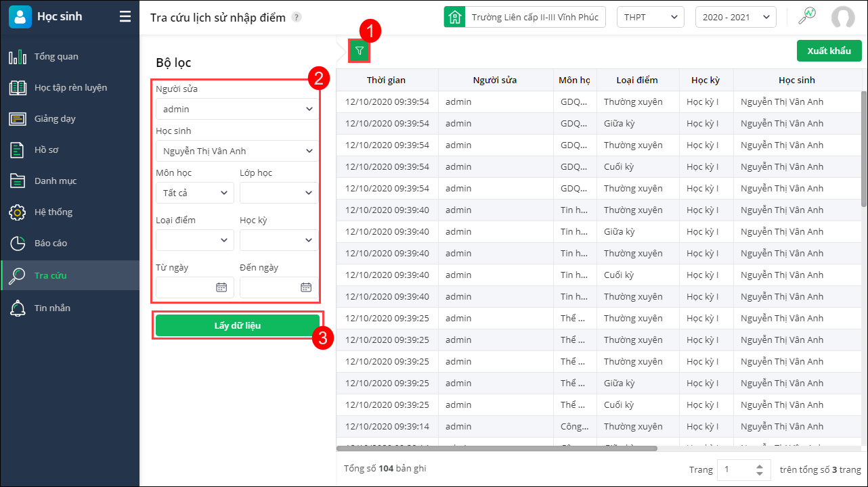Viewport: 868px width, 487px height.
Task: Open calendar picker for Từ ngày
Action: (x=221, y=287)
